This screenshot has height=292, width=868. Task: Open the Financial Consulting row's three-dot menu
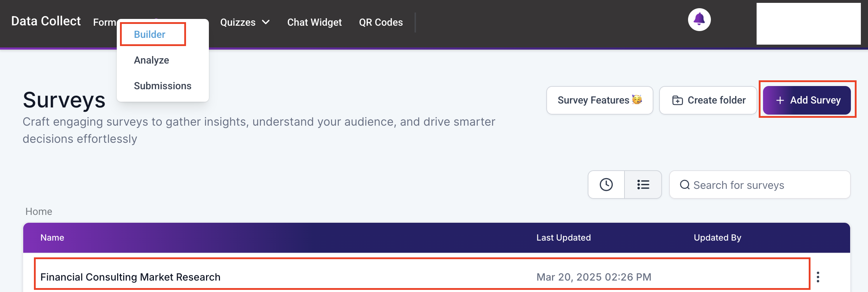pos(818,277)
